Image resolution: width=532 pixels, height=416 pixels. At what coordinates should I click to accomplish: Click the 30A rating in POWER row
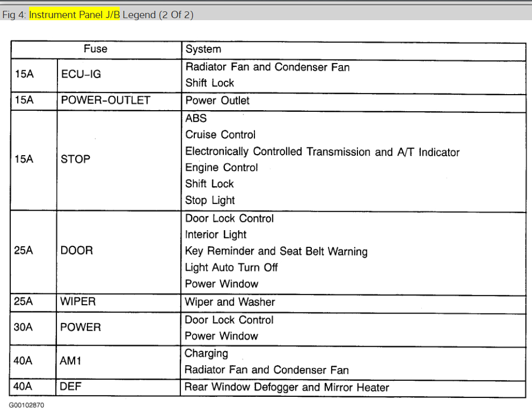(23, 327)
